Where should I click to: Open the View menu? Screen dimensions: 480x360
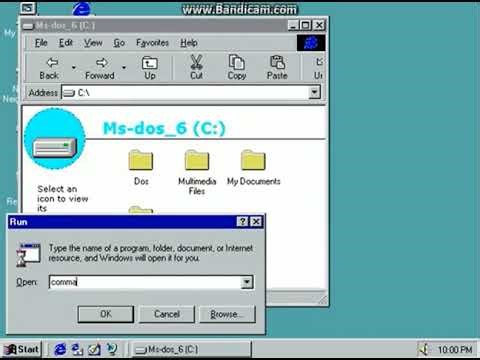[x=93, y=43]
